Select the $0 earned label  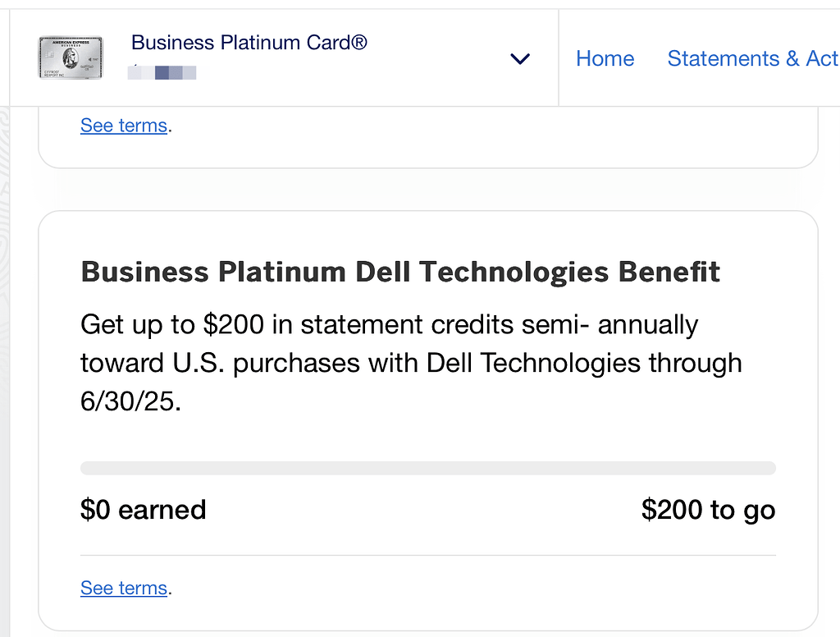pyautogui.click(x=143, y=510)
